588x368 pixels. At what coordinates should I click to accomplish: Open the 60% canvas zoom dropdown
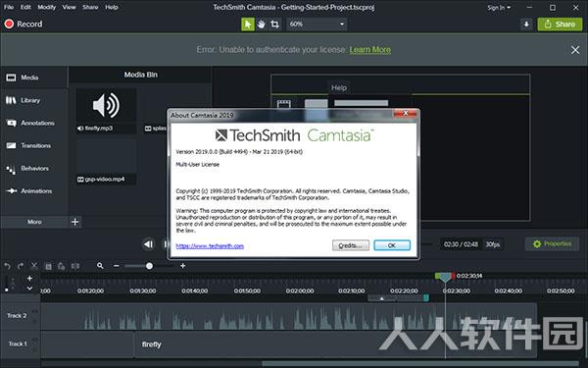[317, 25]
